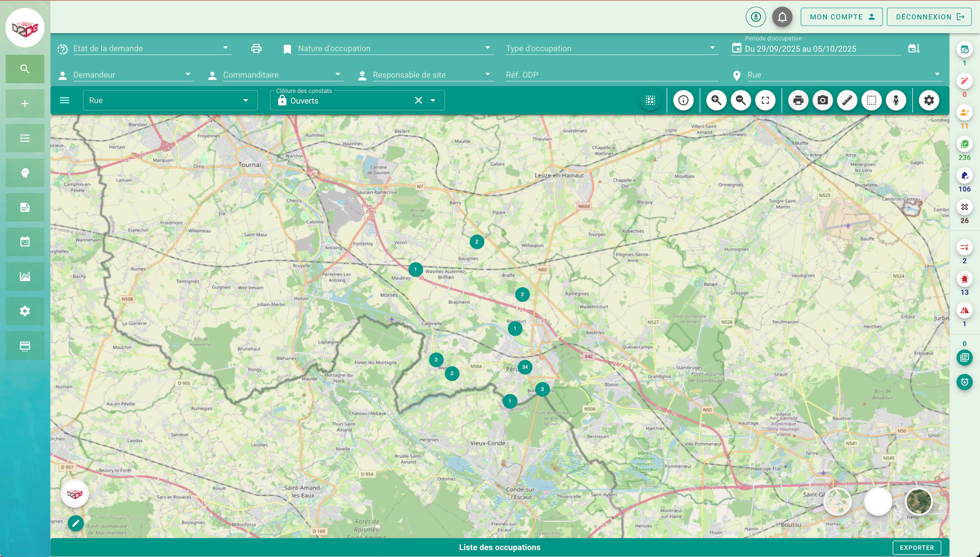
Task: Open notifications bell
Action: [782, 17]
